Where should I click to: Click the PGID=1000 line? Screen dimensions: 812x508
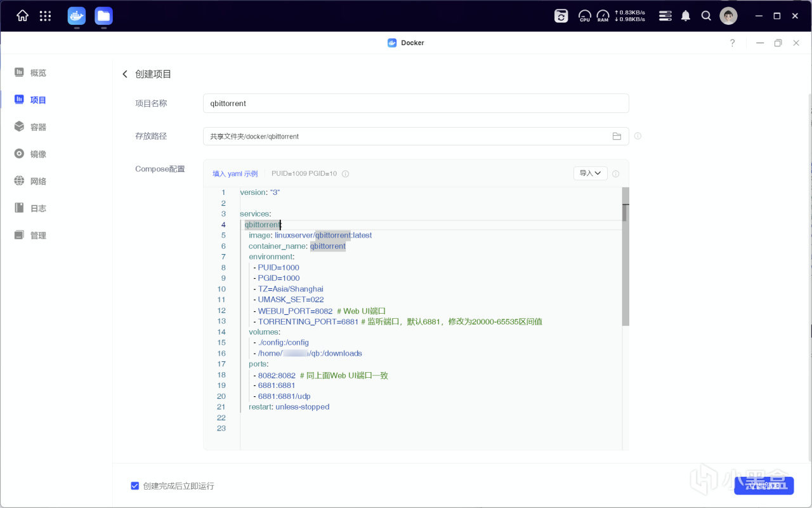(x=277, y=278)
